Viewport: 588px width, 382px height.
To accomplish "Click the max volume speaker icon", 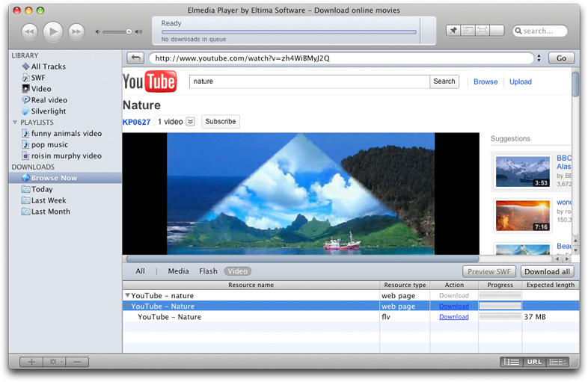I will point(138,32).
